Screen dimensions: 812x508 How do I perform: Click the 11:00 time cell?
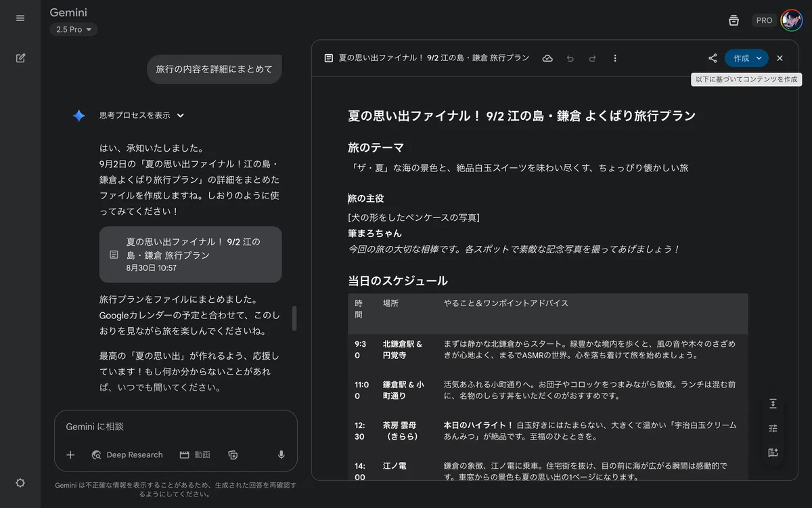pyautogui.click(x=362, y=390)
